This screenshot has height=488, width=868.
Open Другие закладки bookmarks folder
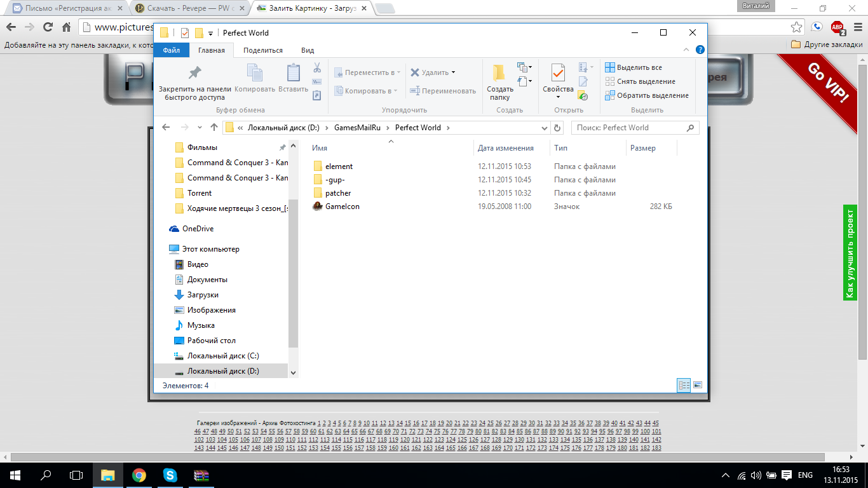(x=827, y=45)
